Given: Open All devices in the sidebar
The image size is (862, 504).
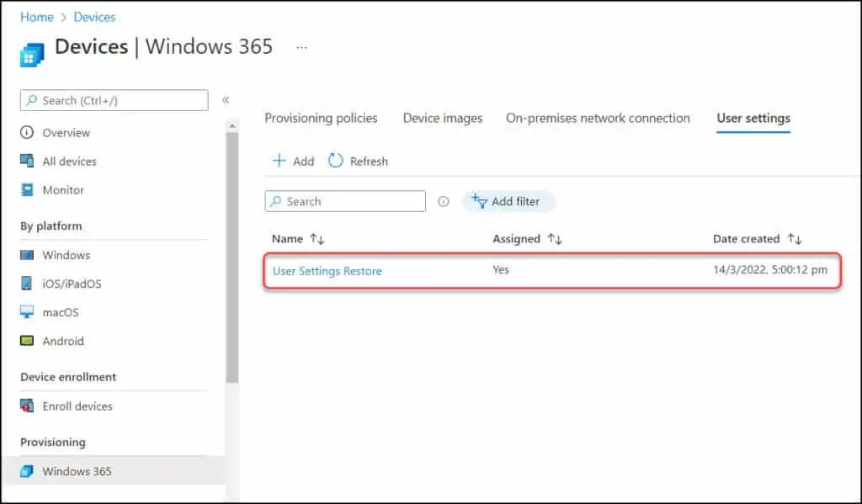Looking at the screenshot, I should [69, 162].
